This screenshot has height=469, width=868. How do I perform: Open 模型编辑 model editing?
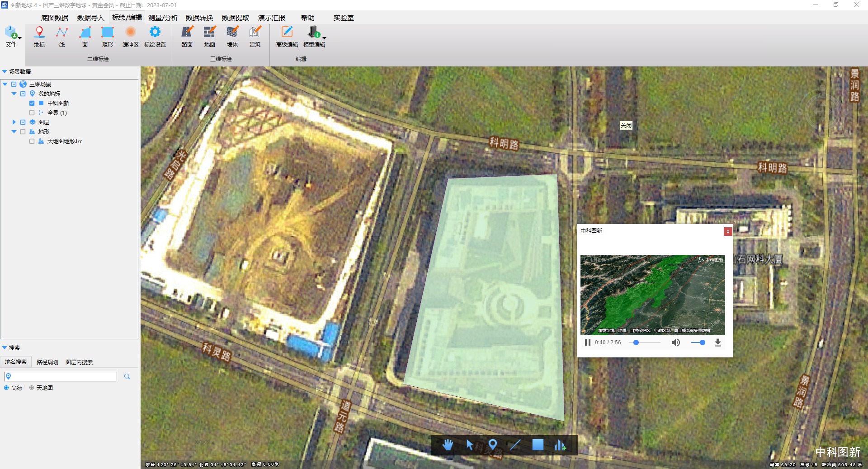[313, 37]
